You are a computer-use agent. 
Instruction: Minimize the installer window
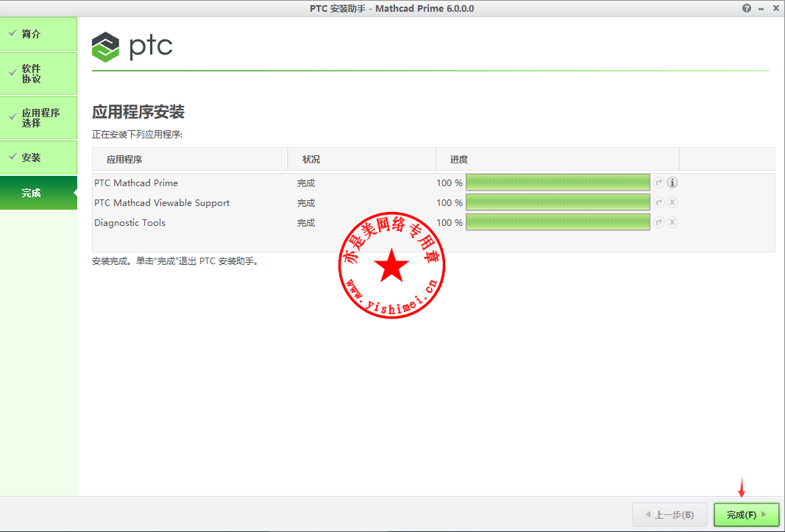coord(761,9)
